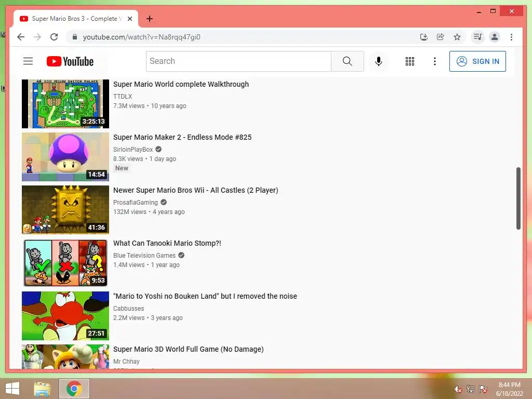Focus the YouTube search box
The height and width of the screenshot is (399, 532).
click(x=238, y=61)
